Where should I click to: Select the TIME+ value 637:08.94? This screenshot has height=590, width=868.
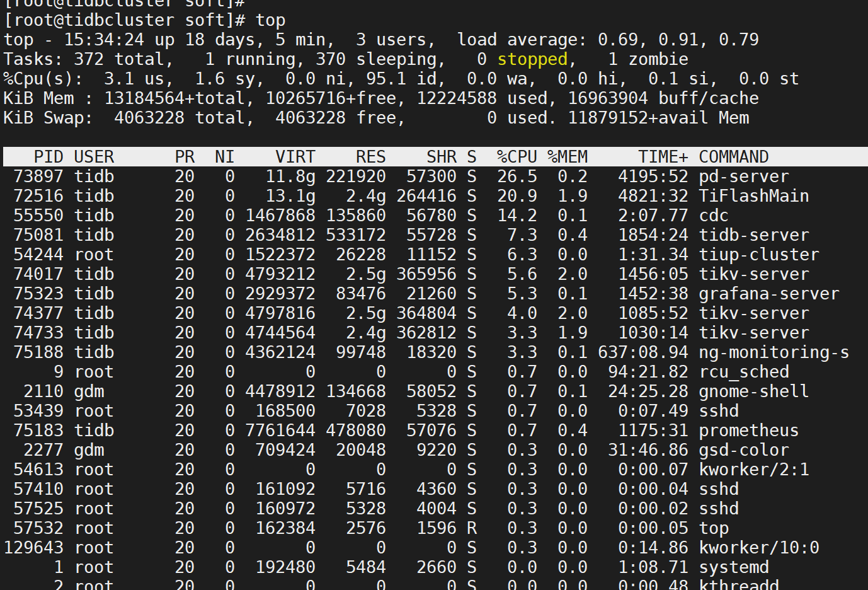[x=643, y=352]
